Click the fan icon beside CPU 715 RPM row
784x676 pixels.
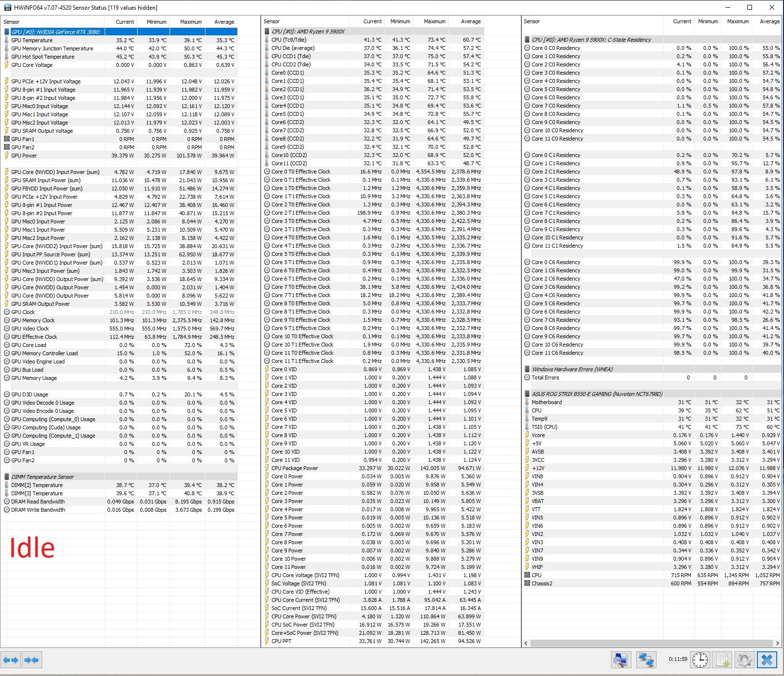[x=527, y=575]
